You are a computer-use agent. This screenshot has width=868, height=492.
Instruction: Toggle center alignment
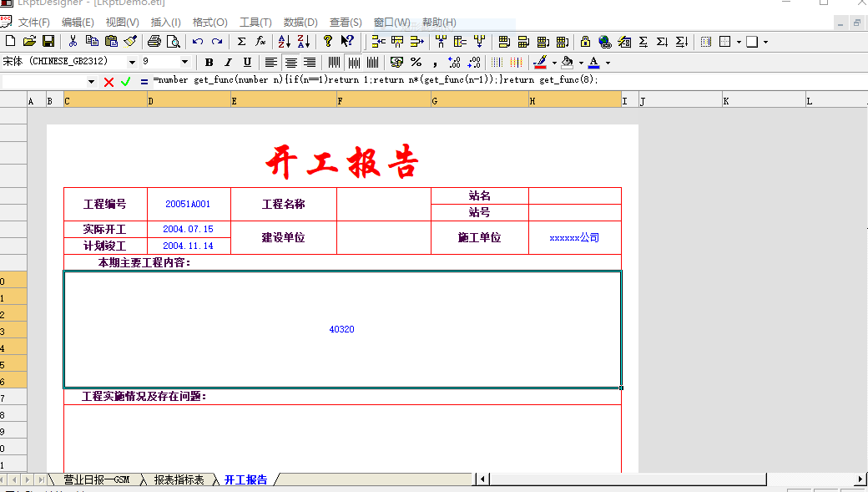click(x=290, y=62)
